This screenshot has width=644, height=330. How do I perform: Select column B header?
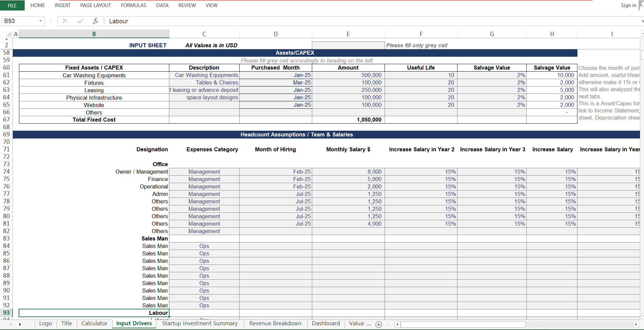94,34
